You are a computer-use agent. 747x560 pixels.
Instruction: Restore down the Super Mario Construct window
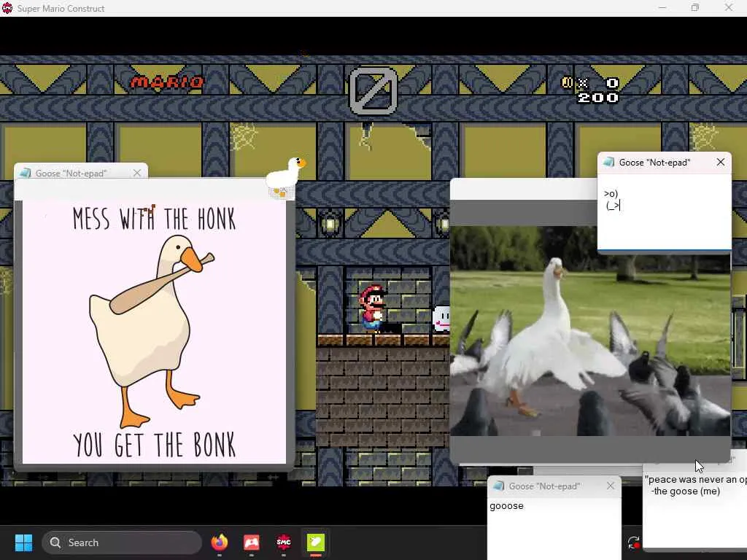click(x=695, y=7)
